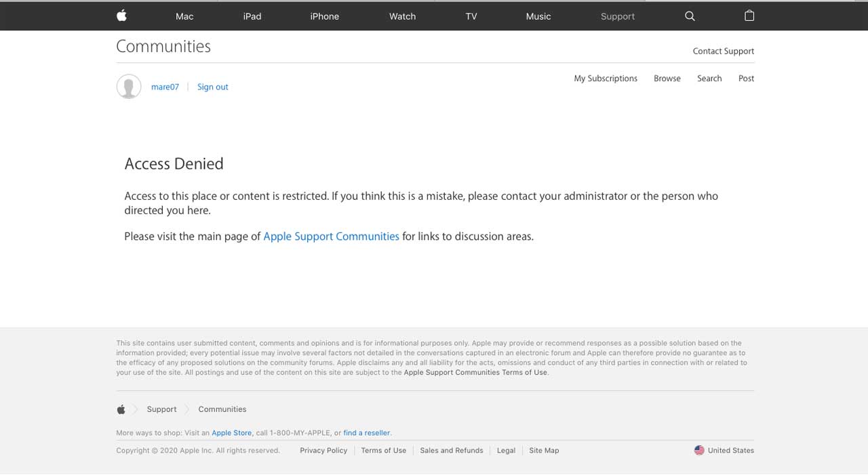Open the search magnifier icon in nav bar
Image resolution: width=868 pixels, height=475 pixels.
click(x=690, y=16)
